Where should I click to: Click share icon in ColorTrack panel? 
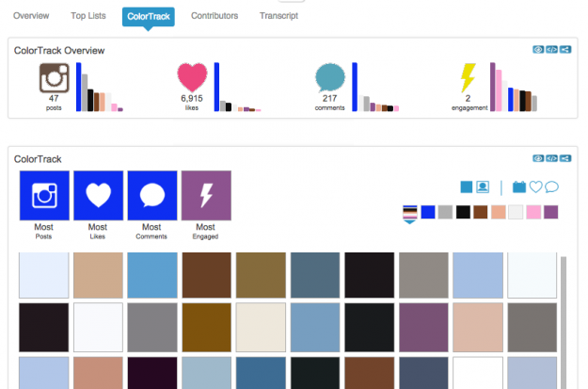[x=565, y=158]
